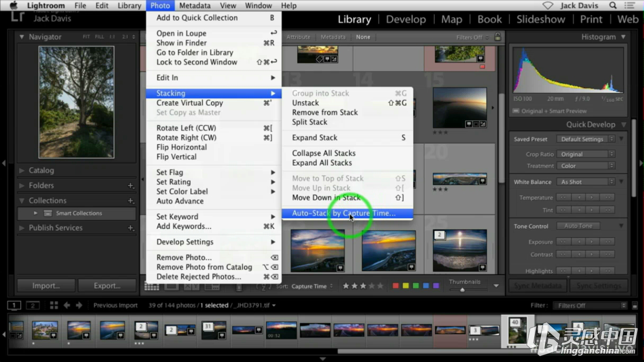
Task: Select FILL zoom level in Navigator
Action: click(x=100, y=37)
